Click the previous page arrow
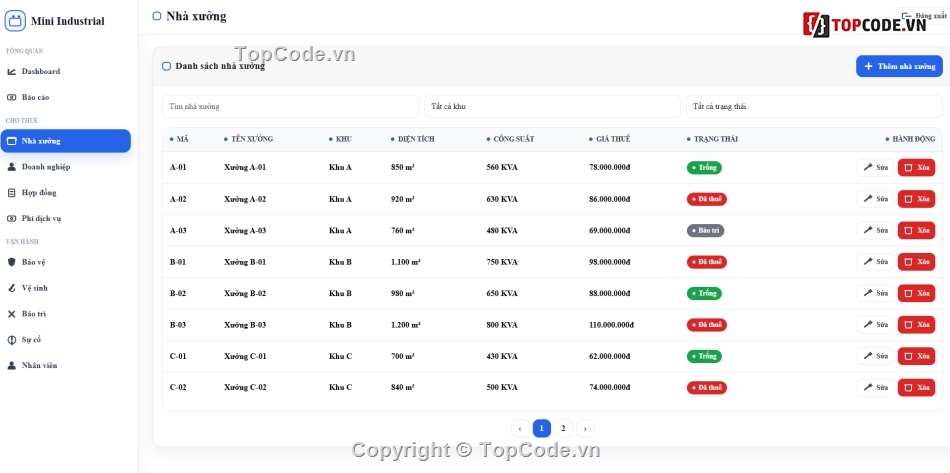Viewport: 950px width, 473px height. tap(520, 429)
